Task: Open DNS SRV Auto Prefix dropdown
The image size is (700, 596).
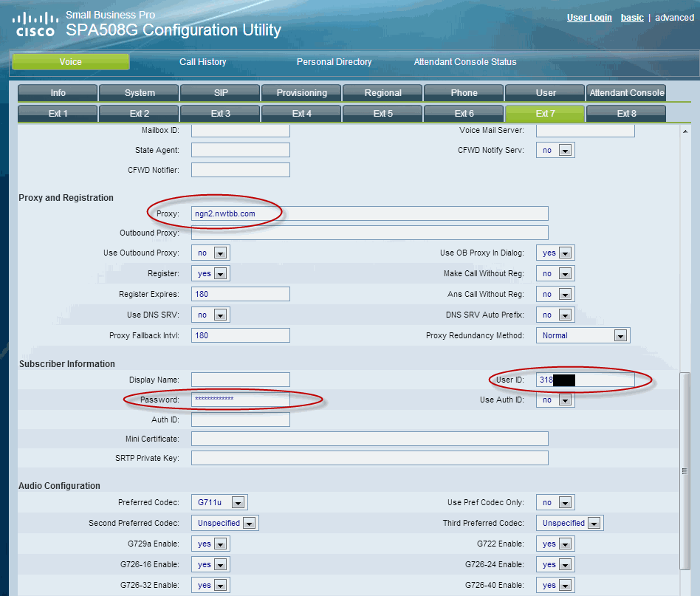Action: [555, 315]
